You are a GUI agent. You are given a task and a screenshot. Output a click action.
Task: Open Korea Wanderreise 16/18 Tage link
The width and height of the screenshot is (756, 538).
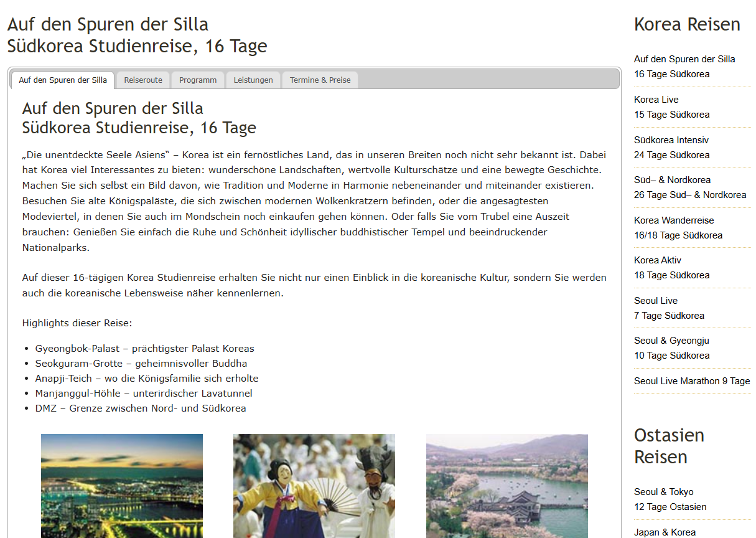(678, 228)
